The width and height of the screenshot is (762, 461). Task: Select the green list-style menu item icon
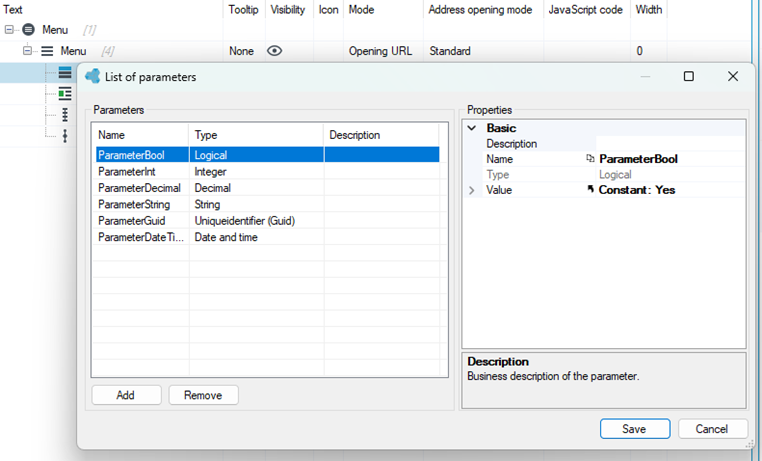(x=65, y=93)
